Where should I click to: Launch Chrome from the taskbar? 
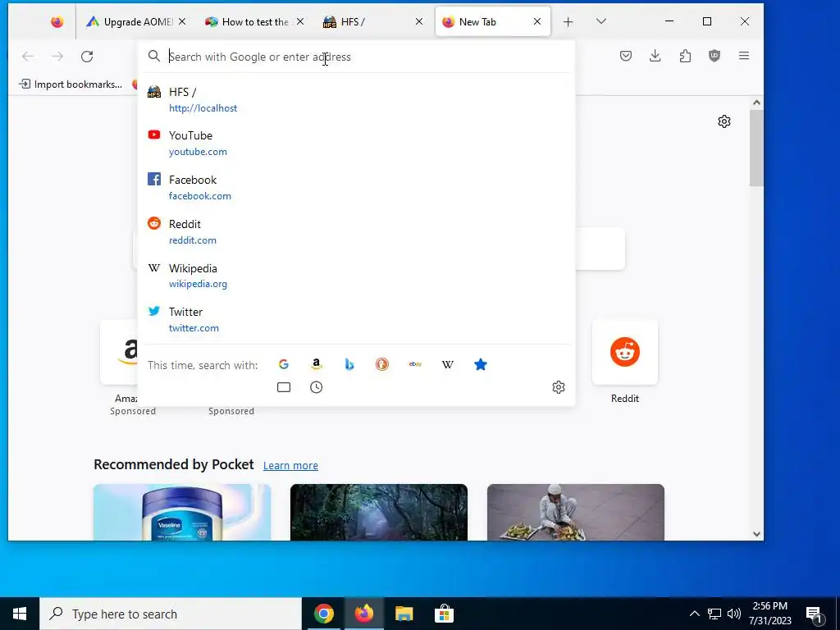[323, 614]
